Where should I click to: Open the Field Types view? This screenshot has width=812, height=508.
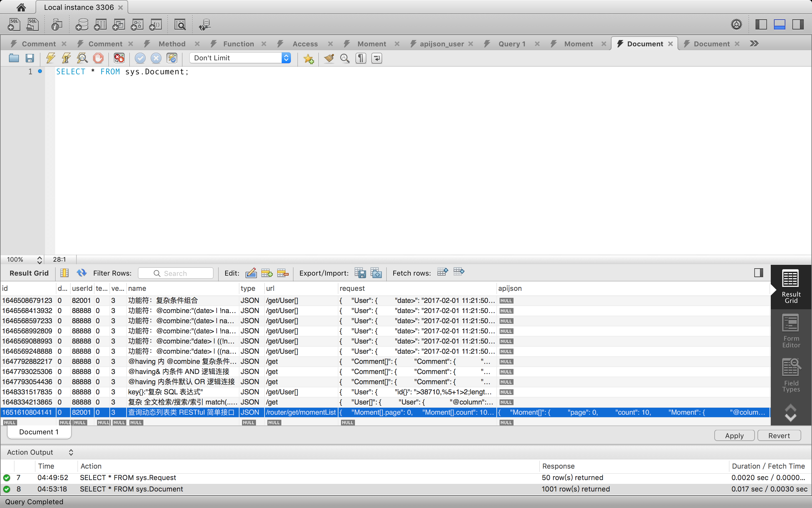(x=791, y=376)
